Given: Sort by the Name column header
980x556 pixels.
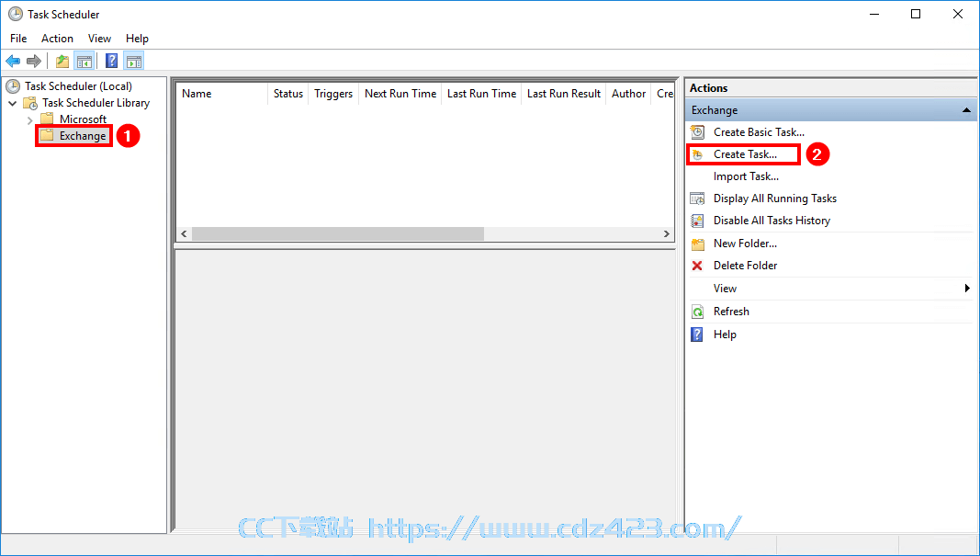Looking at the screenshot, I should pos(222,94).
